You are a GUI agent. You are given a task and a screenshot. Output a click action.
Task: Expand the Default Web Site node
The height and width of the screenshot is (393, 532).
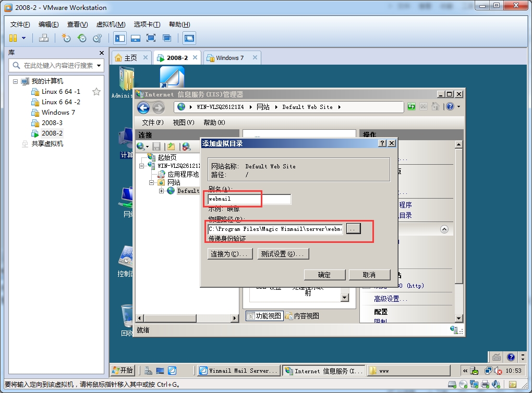[162, 191]
